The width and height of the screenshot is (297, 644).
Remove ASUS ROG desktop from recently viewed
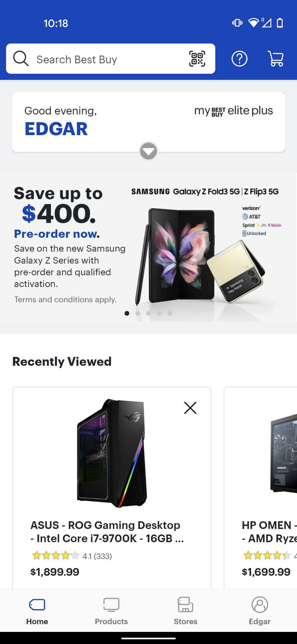(x=190, y=408)
